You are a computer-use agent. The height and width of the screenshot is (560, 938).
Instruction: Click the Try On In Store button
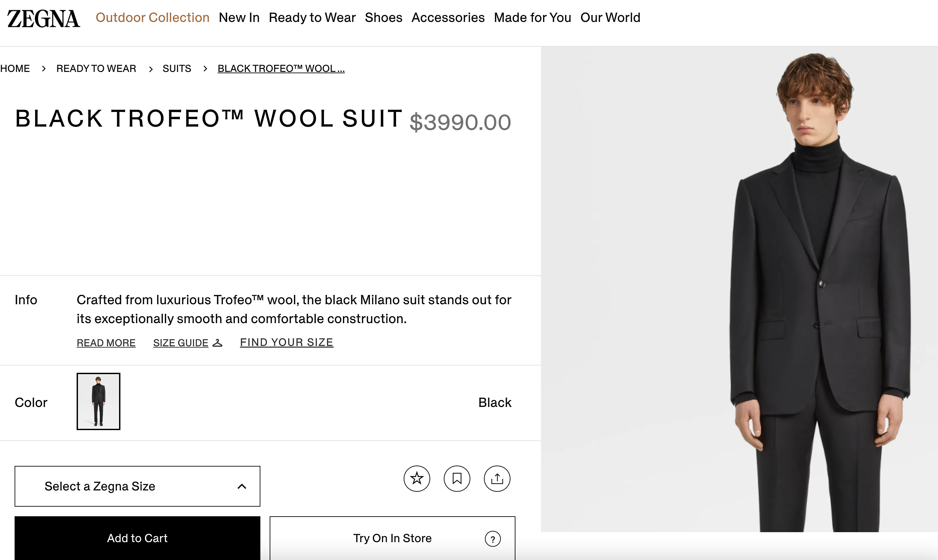click(x=392, y=538)
